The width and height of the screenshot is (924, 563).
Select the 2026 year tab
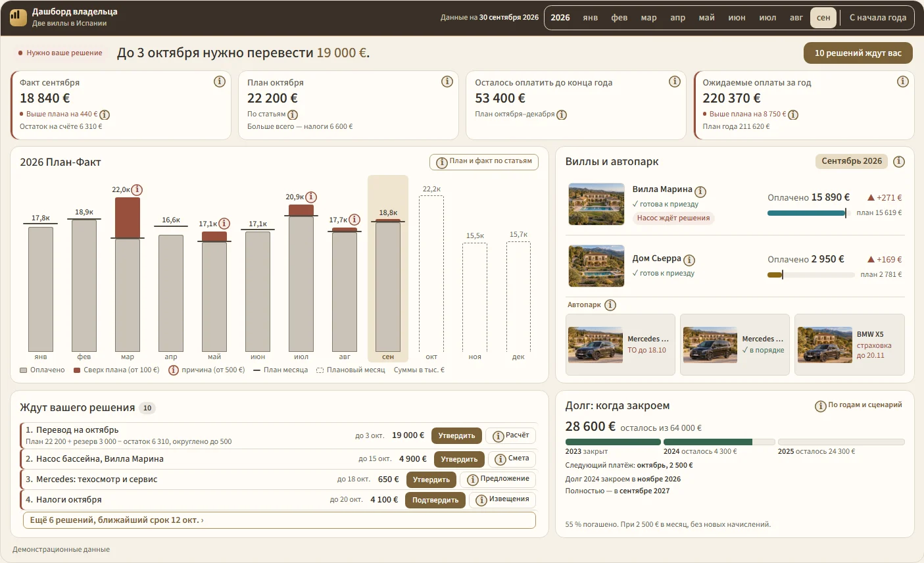pyautogui.click(x=560, y=18)
